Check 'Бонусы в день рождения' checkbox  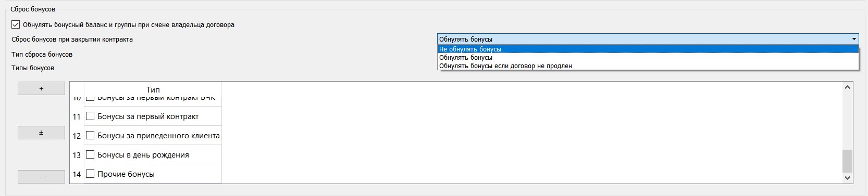pyautogui.click(x=90, y=154)
